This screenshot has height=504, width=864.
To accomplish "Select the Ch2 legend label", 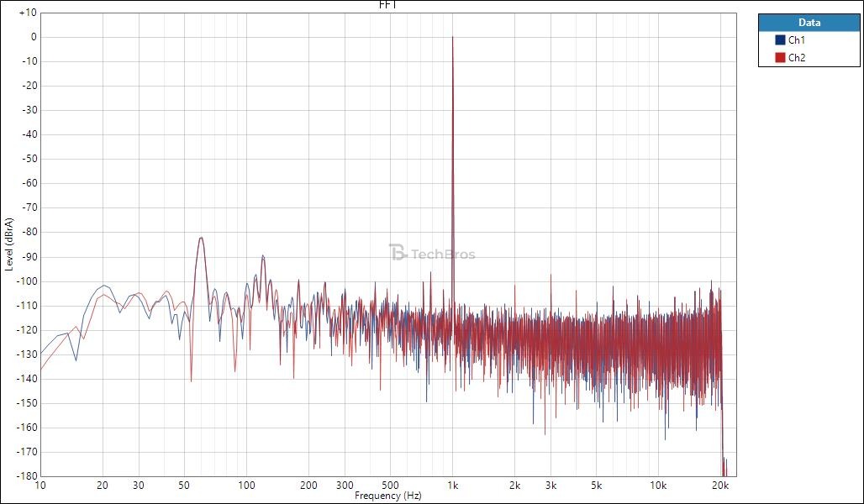I will click(x=797, y=57).
